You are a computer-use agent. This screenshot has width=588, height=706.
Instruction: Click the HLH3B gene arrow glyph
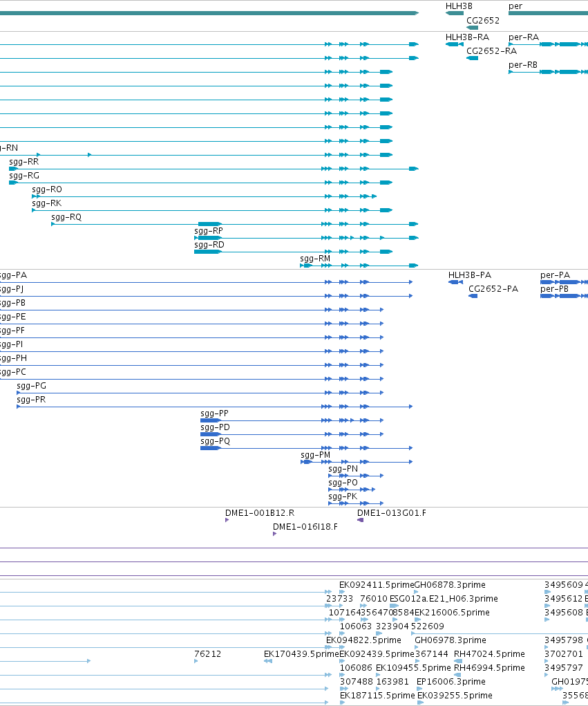[455, 13]
